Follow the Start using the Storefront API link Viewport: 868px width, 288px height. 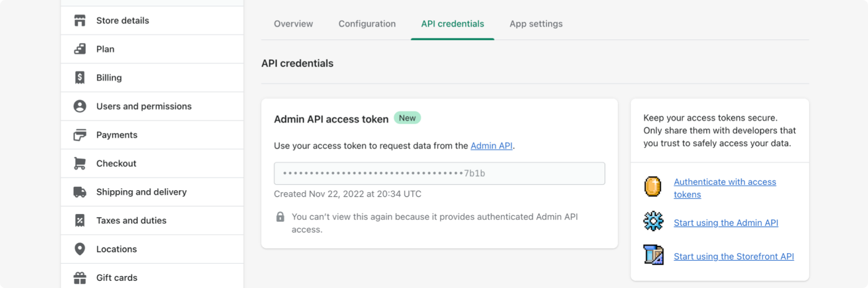[x=733, y=256]
